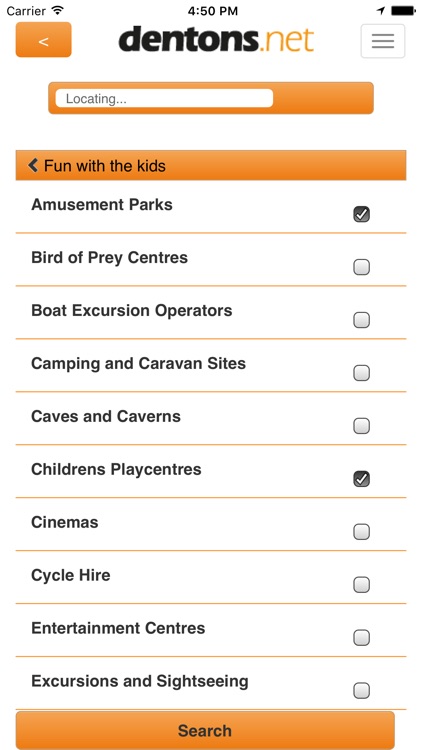The height and width of the screenshot is (750, 422).
Task: Enable the Cycle Hire checkbox
Action: point(361,585)
